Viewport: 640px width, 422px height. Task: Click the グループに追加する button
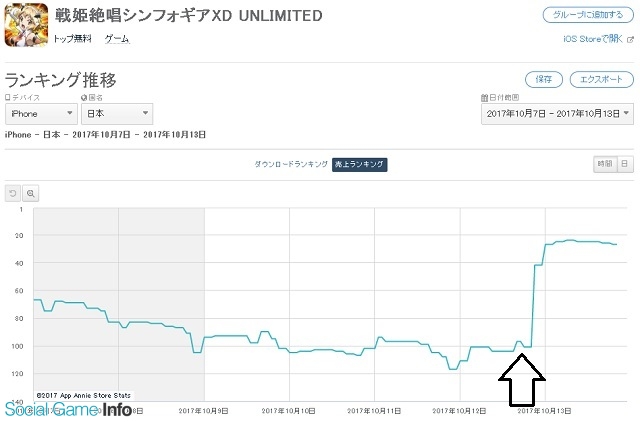(x=588, y=15)
